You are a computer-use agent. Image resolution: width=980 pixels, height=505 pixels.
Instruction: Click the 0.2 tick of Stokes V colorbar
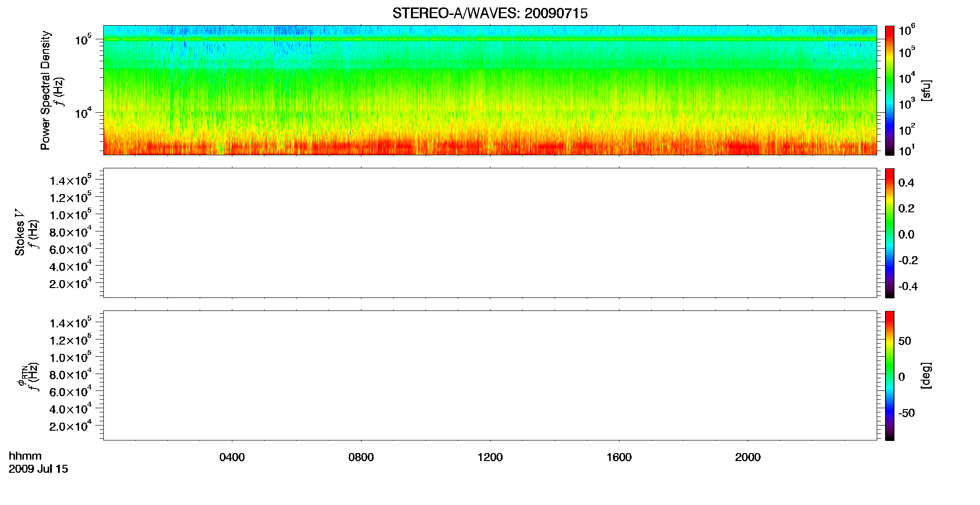tap(906, 209)
